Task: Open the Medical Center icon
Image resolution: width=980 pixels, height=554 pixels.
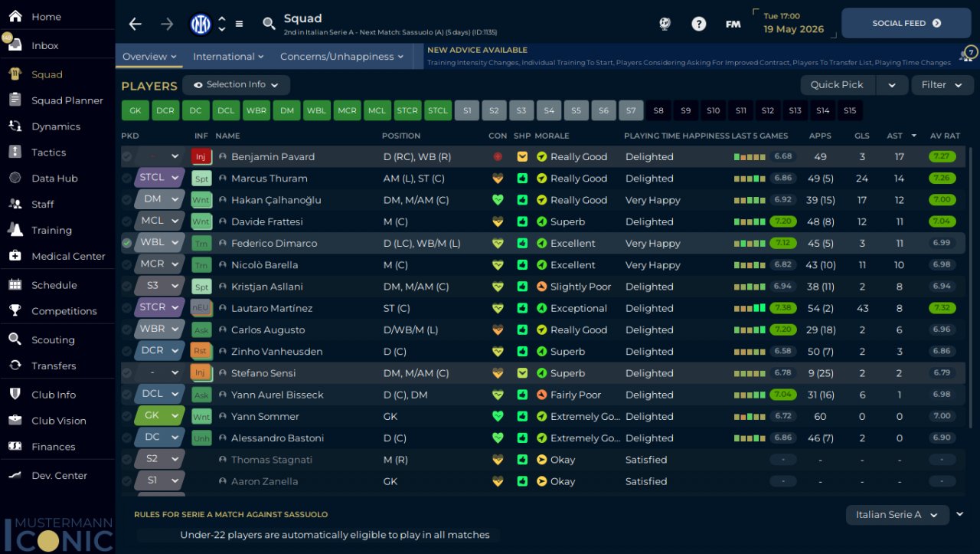Action: pos(15,256)
